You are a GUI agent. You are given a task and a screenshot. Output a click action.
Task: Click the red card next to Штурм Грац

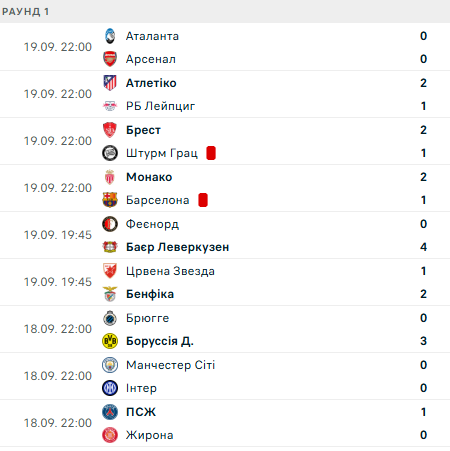pyautogui.click(x=211, y=153)
